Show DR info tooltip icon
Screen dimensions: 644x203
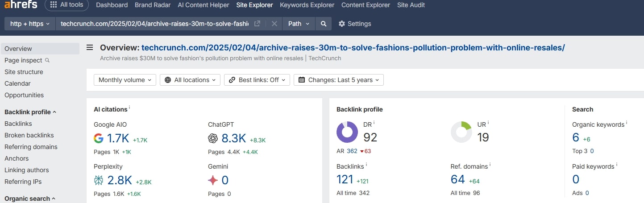(374, 123)
